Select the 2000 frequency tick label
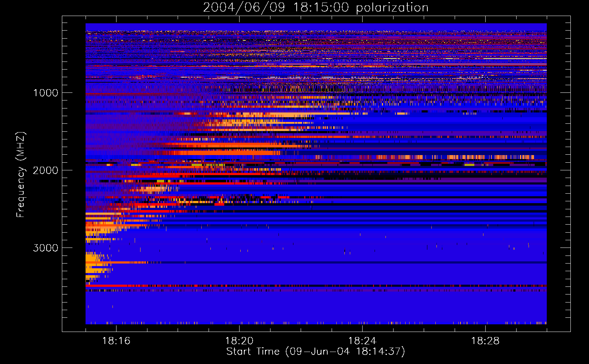The width and height of the screenshot is (589, 364). pyautogui.click(x=46, y=170)
